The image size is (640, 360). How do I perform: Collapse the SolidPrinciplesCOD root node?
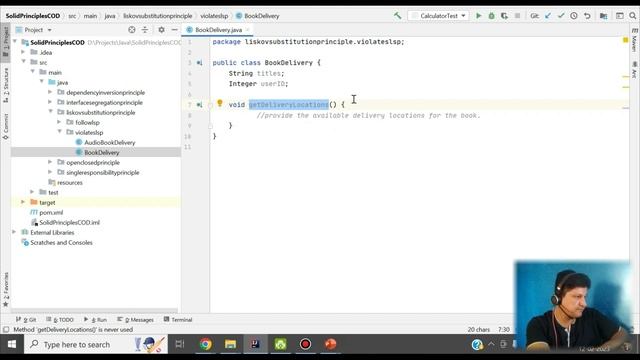[x=15, y=42]
